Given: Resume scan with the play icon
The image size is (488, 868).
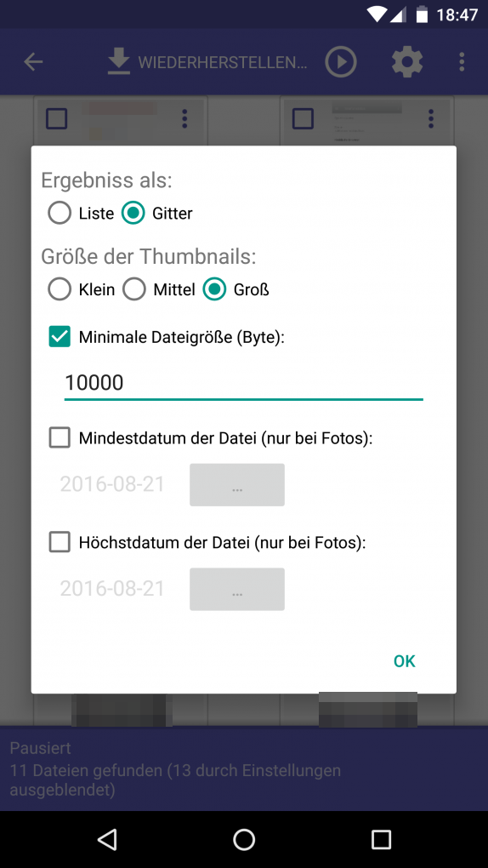Looking at the screenshot, I should click(340, 62).
